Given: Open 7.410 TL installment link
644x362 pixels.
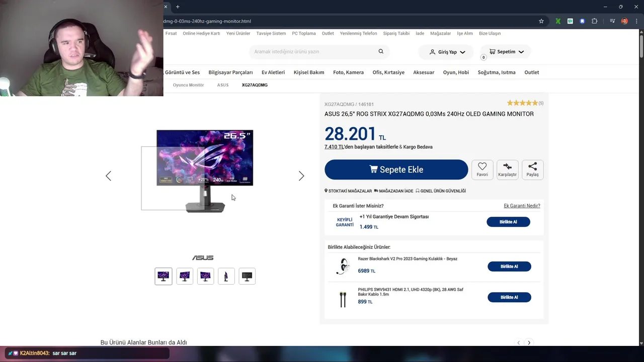Looking at the screenshot, I should pyautogui.click(x=334, y=147).
